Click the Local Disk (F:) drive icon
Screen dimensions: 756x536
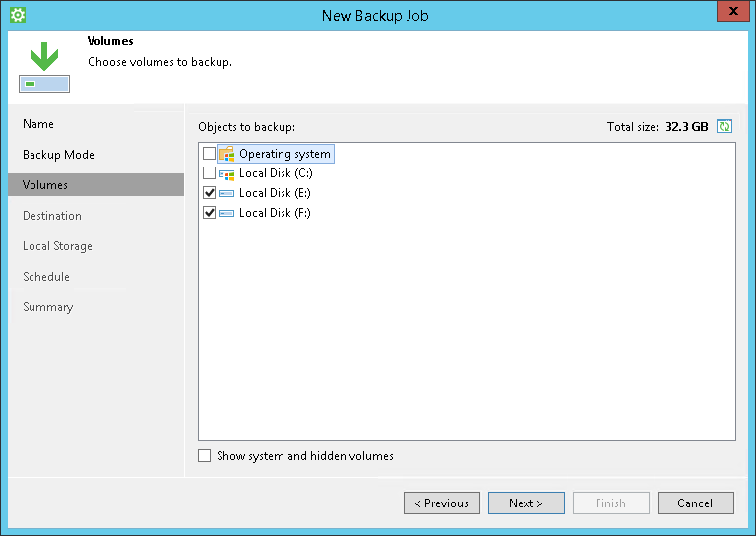point(226,213)
